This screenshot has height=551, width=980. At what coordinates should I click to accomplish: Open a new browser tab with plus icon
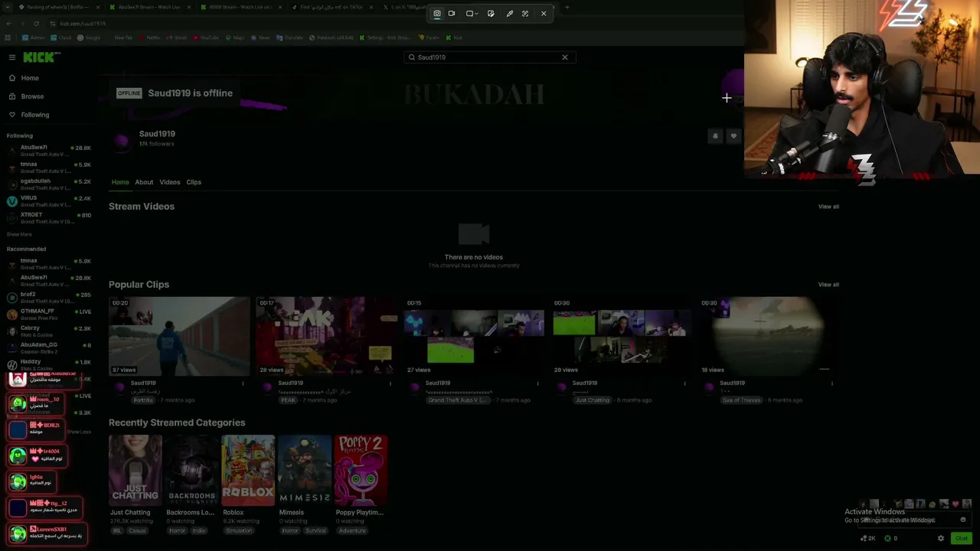[567, 8]
